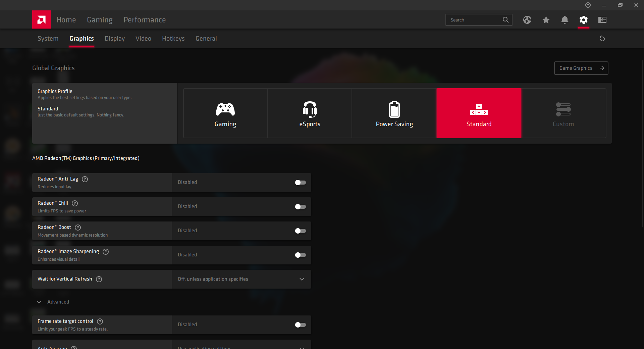Open help for Anti-Aliasing
The image size is (644, 349).
tap(74, 348)
